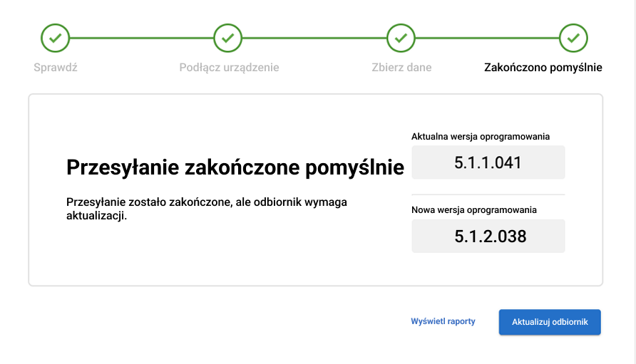Click the Zakończono pomyślnie step checkmark icon
This screenshot has height=364, width=636.
[x=573, y=38]
